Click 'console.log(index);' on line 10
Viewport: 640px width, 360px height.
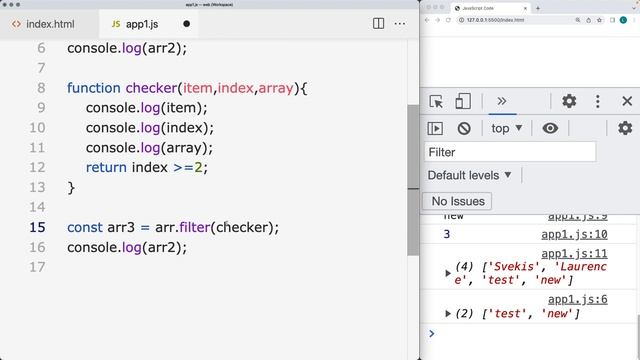[150, 128]
